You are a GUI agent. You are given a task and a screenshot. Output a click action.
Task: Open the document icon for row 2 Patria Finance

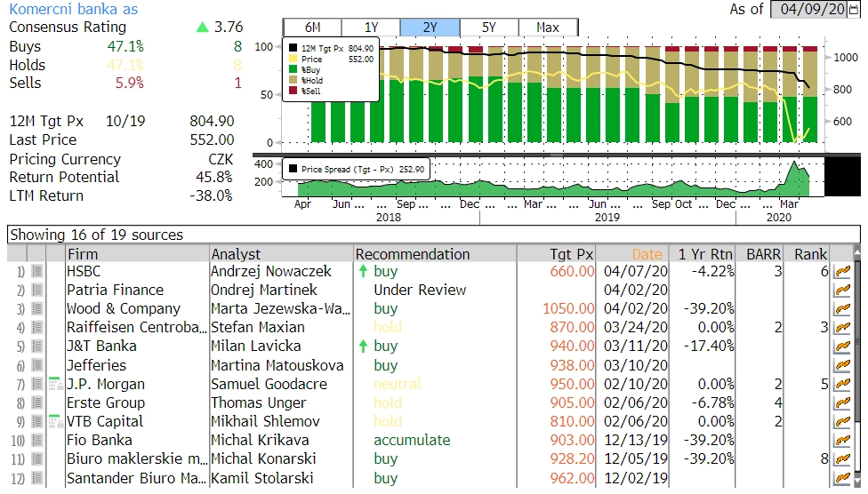click(37, 290)
